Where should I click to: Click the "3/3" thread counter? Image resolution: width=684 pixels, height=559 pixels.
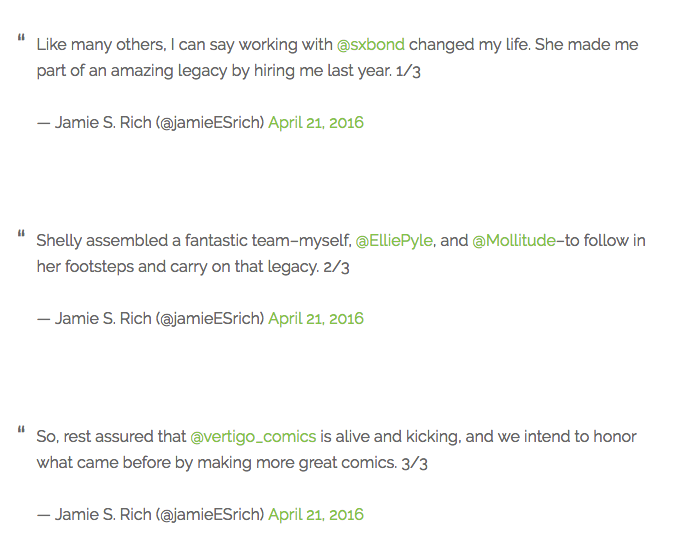pos(414,463)
